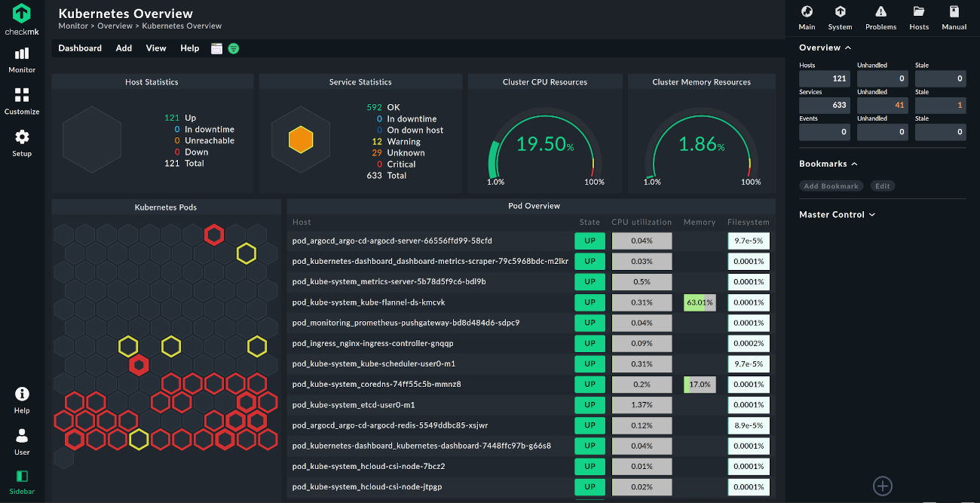Click UP state for kube-scheduler-user0-m1
The width and height of the screenshot is (980, 503).
[590, 363]
